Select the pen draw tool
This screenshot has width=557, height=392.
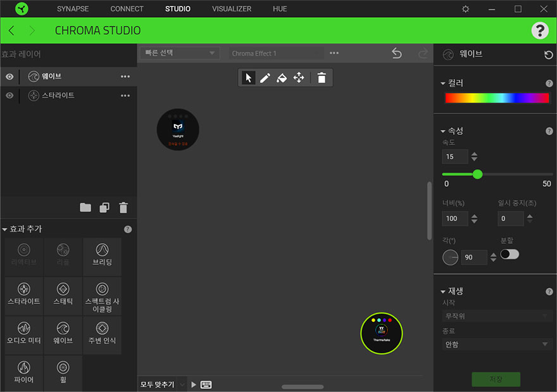265,77
